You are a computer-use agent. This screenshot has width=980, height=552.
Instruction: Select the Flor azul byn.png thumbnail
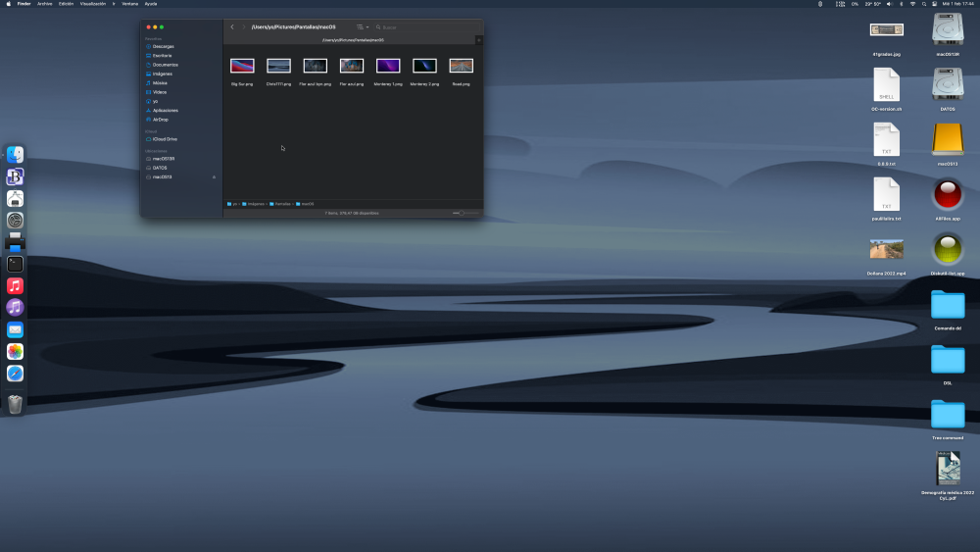tap(315, 66)
